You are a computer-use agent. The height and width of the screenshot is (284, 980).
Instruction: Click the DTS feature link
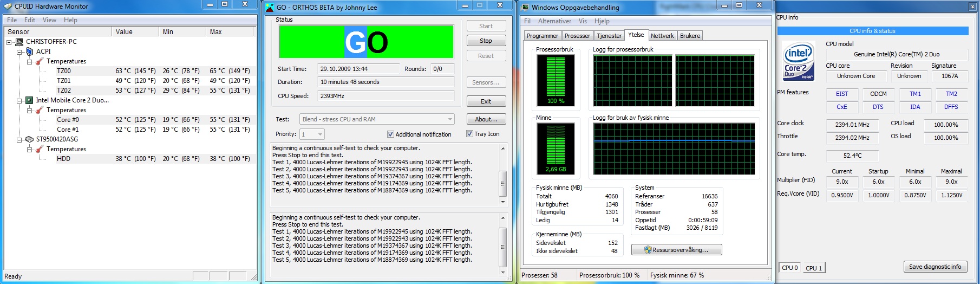[878, 107]
